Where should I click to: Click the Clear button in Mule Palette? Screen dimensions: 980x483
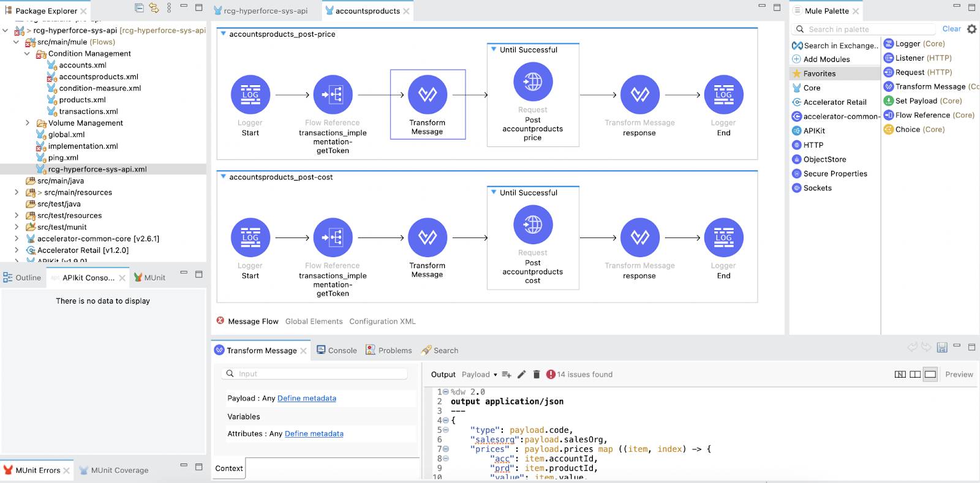coord(951,29)
